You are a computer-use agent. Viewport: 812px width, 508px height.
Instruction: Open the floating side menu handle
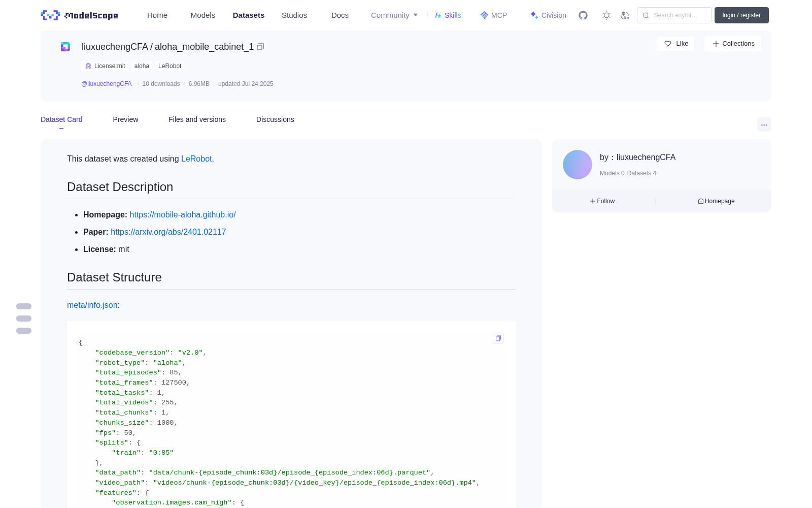(24, 319)
